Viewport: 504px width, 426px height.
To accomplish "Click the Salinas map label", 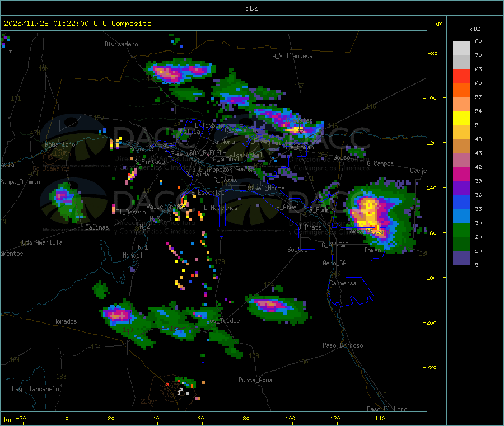I will (x=97, y=227).
